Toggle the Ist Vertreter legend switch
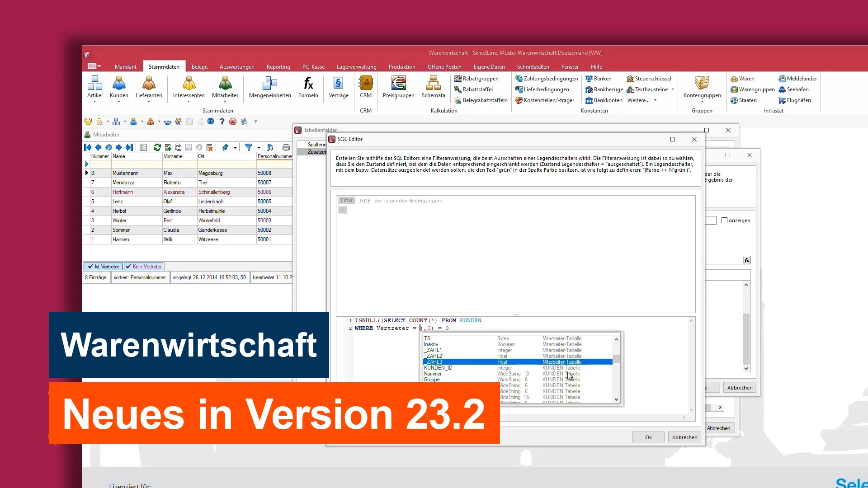The height and width of the screenshot is (488, 868). pos(103,267)
